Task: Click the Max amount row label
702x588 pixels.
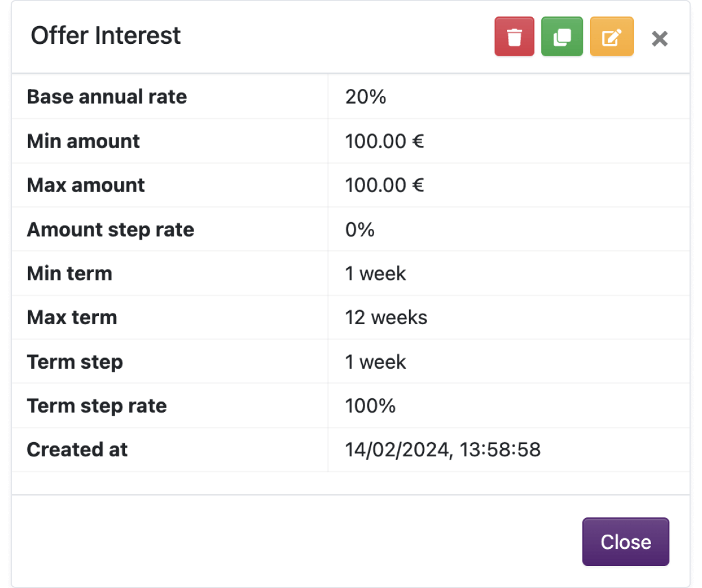Action: coord(85,185)
